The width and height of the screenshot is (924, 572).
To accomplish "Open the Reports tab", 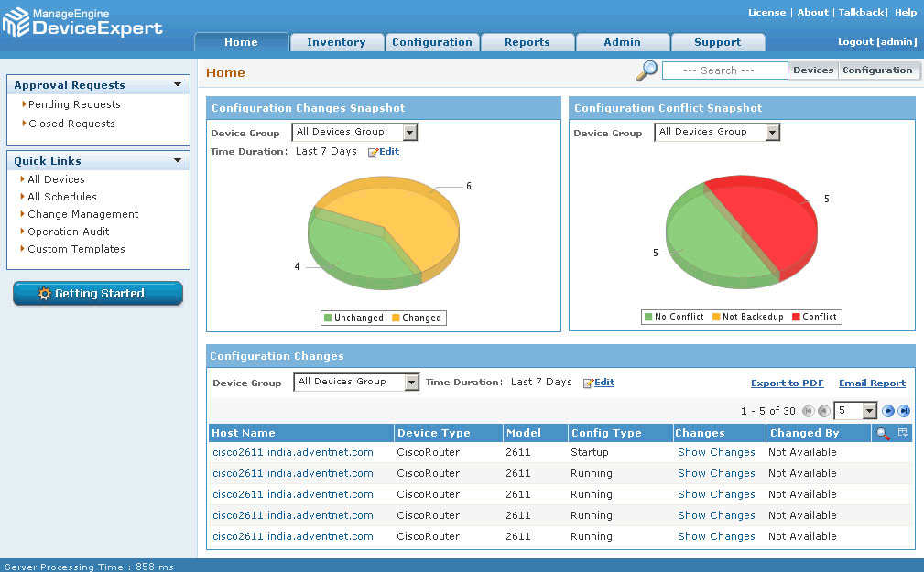I will [527, 42].
